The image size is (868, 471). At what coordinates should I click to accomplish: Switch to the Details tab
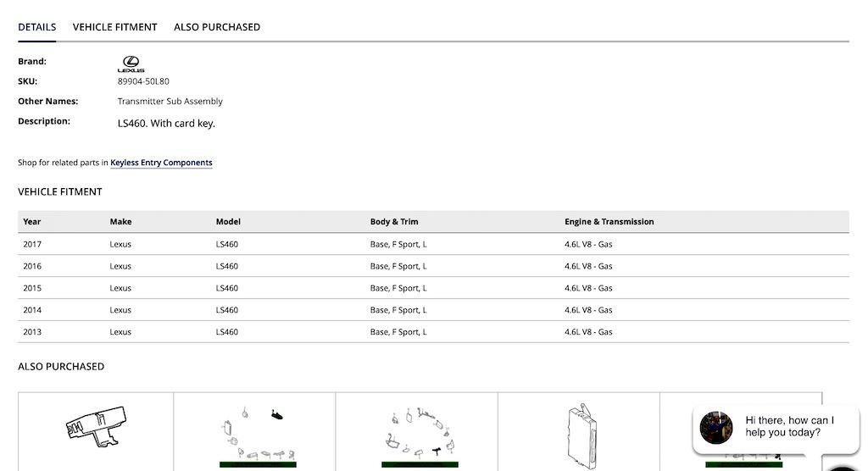tap(37, 27)
